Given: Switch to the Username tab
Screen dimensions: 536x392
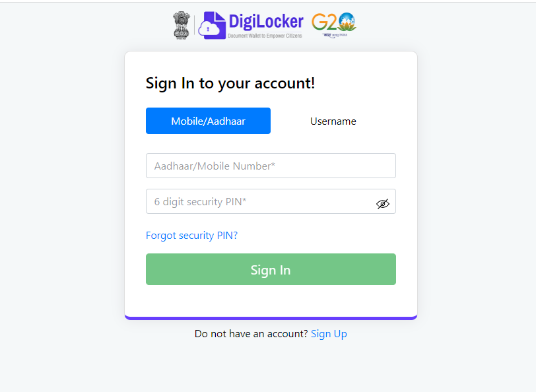Looking at the screenshot, I should [333, 121].
